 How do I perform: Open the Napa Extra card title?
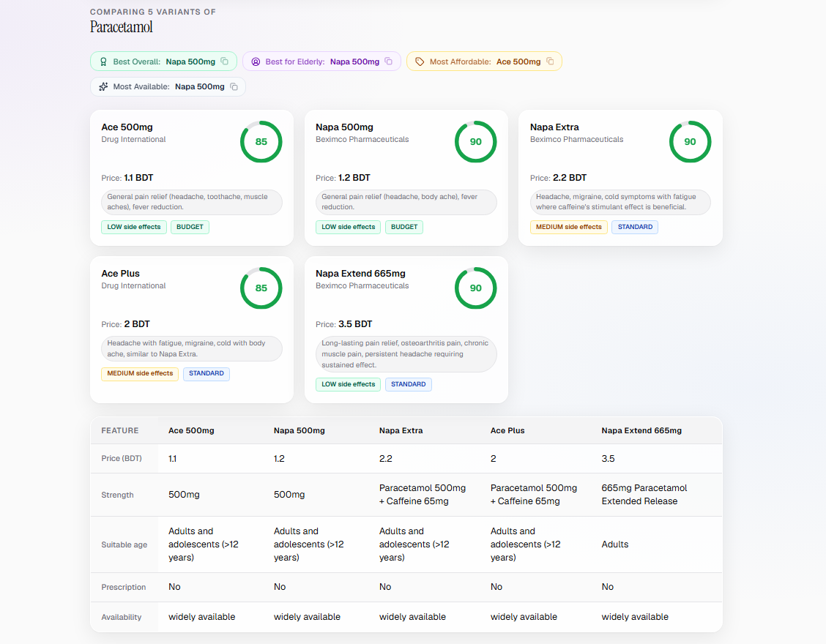554,127
